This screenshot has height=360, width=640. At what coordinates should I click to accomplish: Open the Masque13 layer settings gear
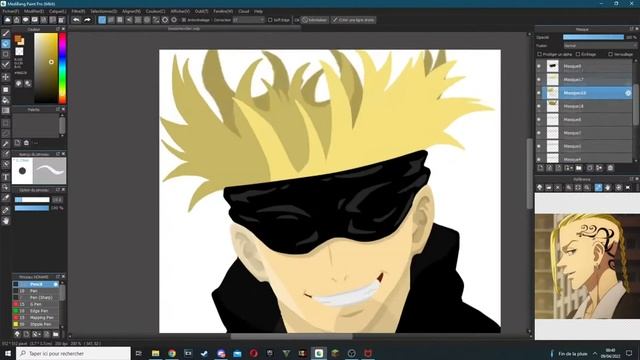point(628,93)
